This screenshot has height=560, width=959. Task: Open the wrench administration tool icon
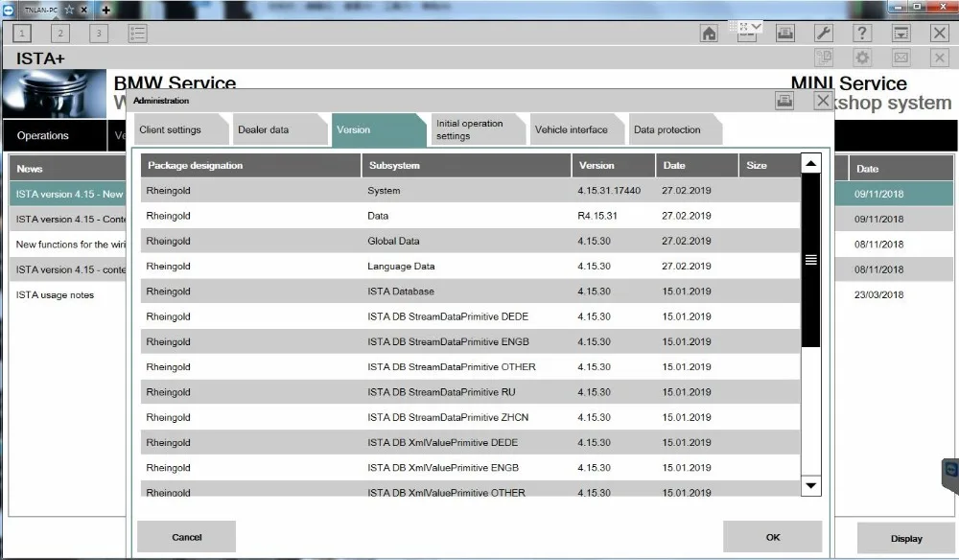(824, 33)
